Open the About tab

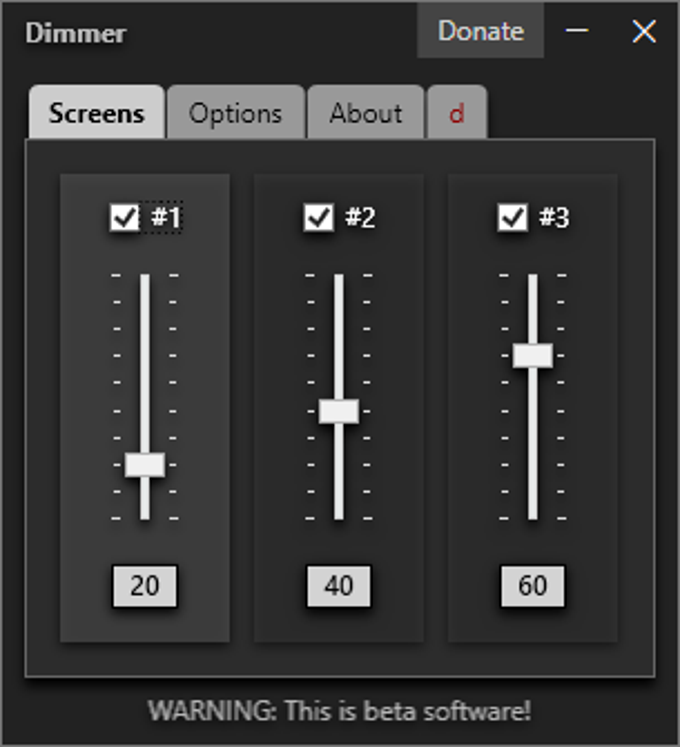click(x=365, y=113)
